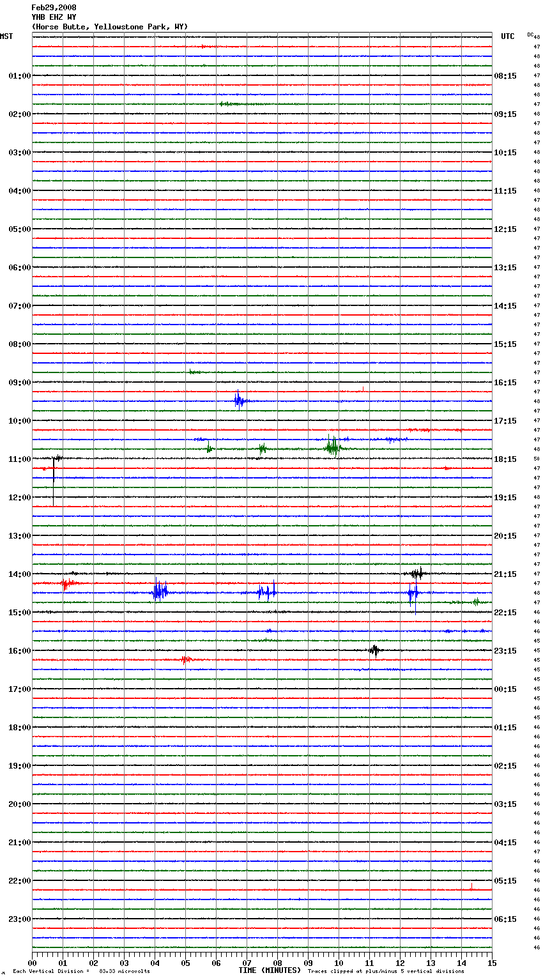
Task: Select the '14:00' MST hour label
Action: point(20,574)
